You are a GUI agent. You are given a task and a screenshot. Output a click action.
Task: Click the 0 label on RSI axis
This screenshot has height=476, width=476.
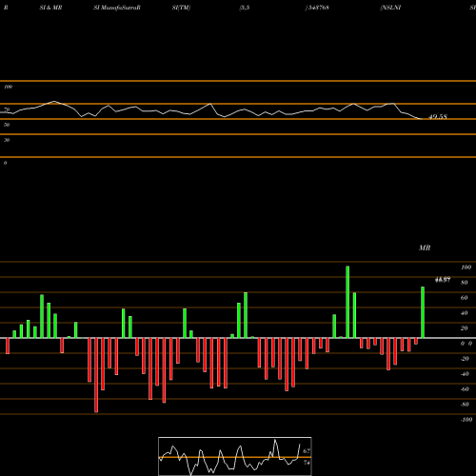coord(5,163)
